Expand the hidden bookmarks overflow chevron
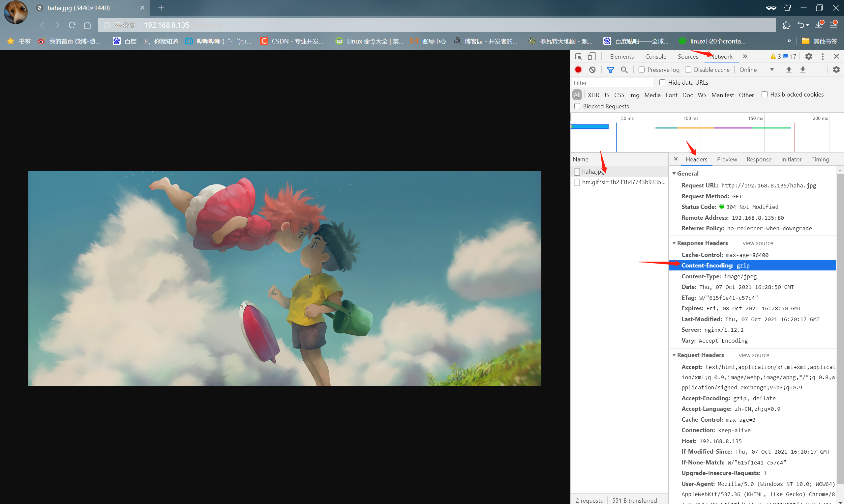This screenshot has width=844, height=504. tap(789, 41)
